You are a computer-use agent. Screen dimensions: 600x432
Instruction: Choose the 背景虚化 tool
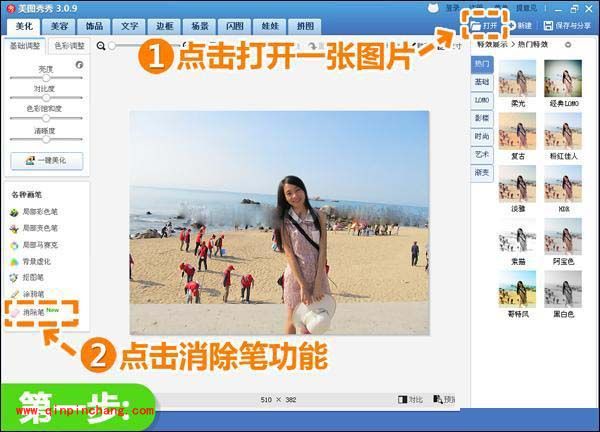pos(31,262)
